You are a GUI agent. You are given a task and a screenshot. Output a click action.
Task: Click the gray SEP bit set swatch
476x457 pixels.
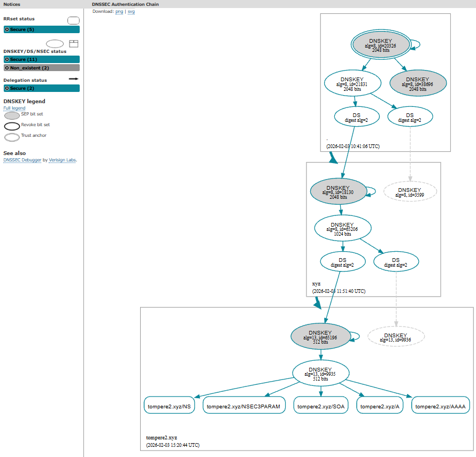[12, 115]
